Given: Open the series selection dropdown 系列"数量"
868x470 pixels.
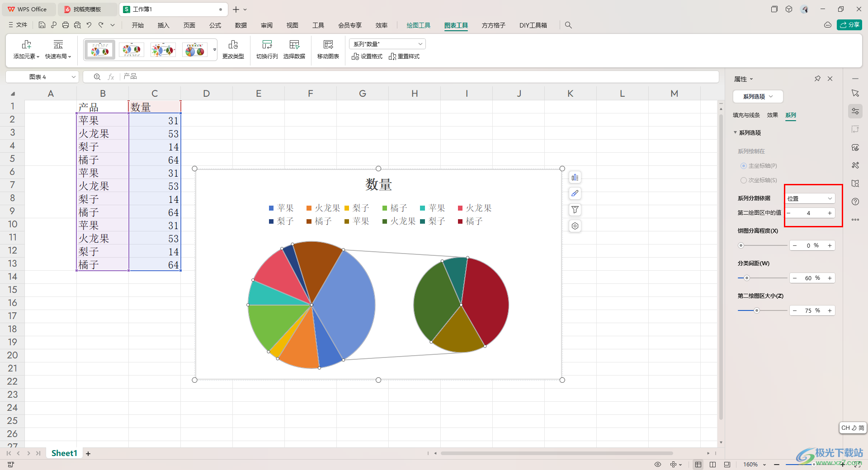Looking at the screenshot, I should tap(387, 44).
